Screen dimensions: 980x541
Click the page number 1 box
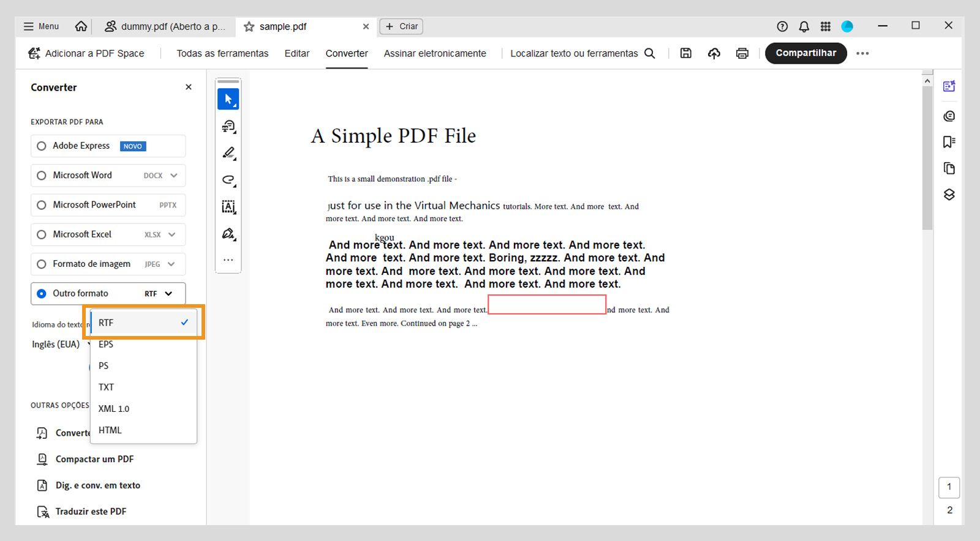pyautogui.click(x=949, y=487)
